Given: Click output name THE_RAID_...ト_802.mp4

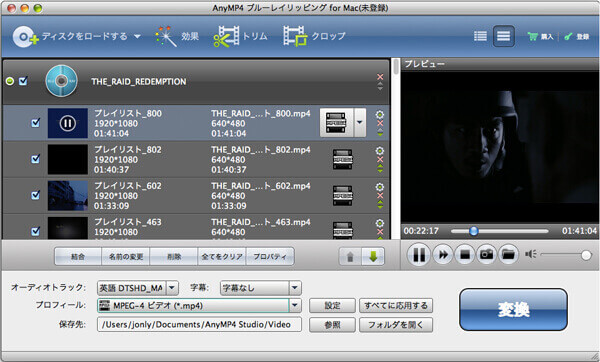Looking at the screenshot, I should point(261,150).
